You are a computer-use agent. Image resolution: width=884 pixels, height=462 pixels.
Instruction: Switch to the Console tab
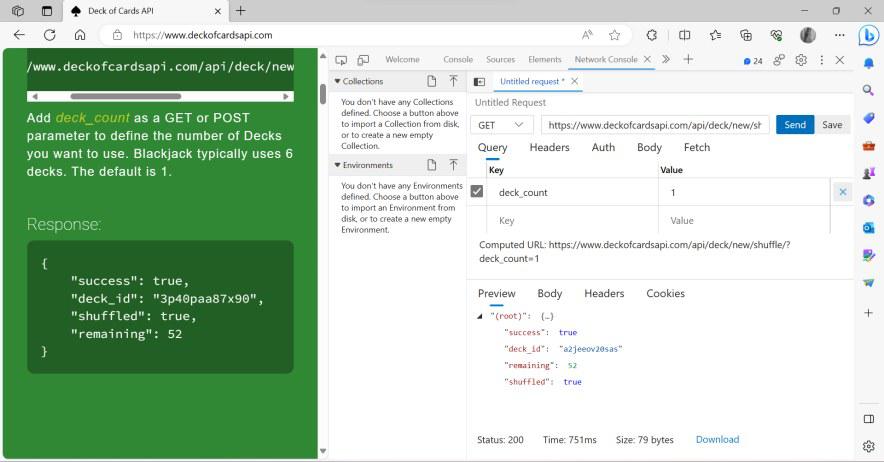[458, 59]
